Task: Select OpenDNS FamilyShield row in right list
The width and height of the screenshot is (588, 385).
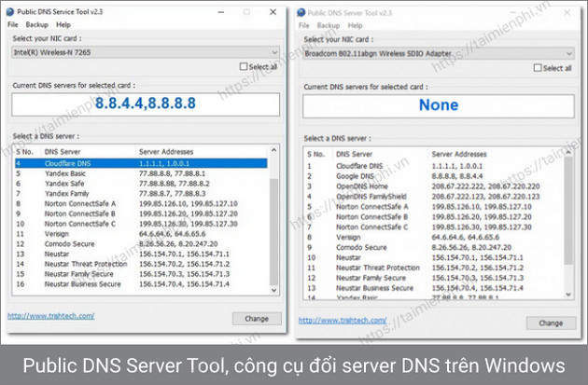Action: click(434, 197)
